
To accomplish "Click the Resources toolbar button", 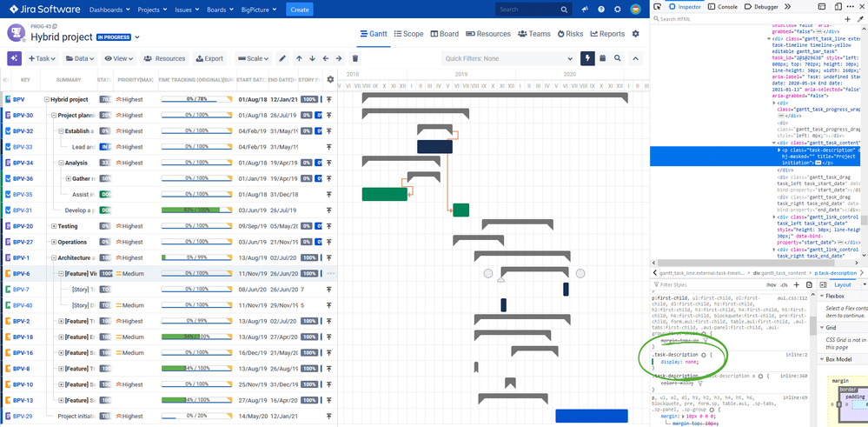I will [x=164, y=58].
